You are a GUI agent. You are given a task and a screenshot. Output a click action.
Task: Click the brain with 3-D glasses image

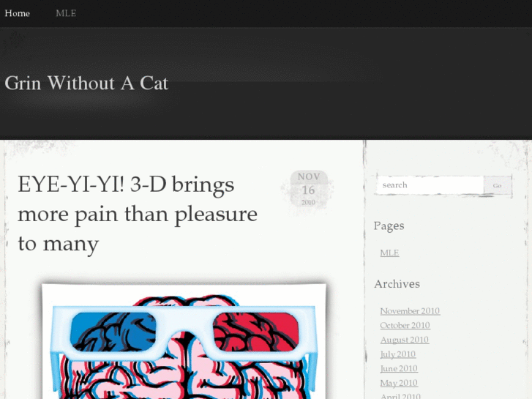point(184,341)
